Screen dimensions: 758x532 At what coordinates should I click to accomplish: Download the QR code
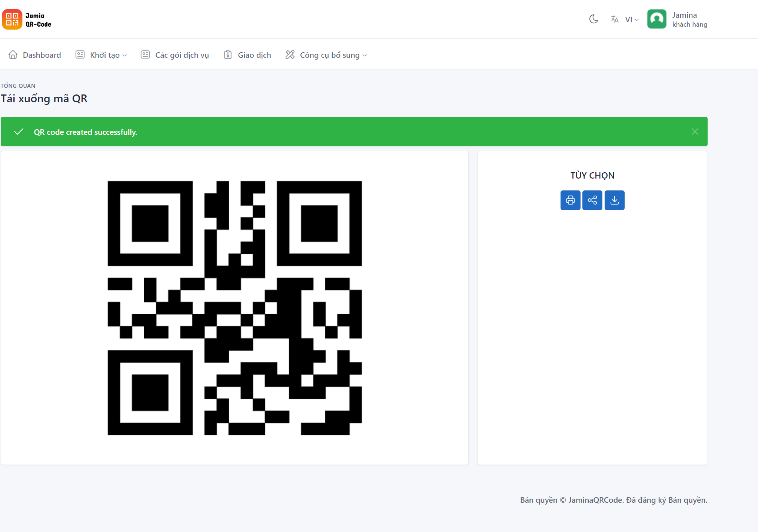click(x=615, y=200)
